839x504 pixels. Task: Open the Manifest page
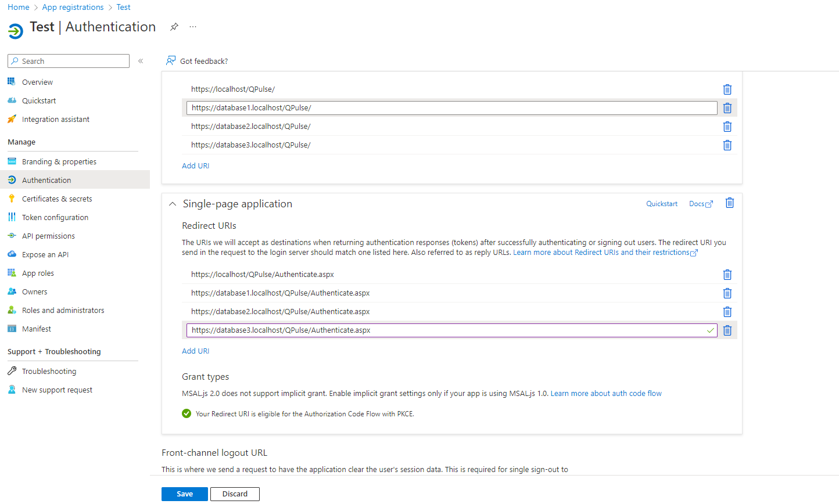click(x=37, y=329)
